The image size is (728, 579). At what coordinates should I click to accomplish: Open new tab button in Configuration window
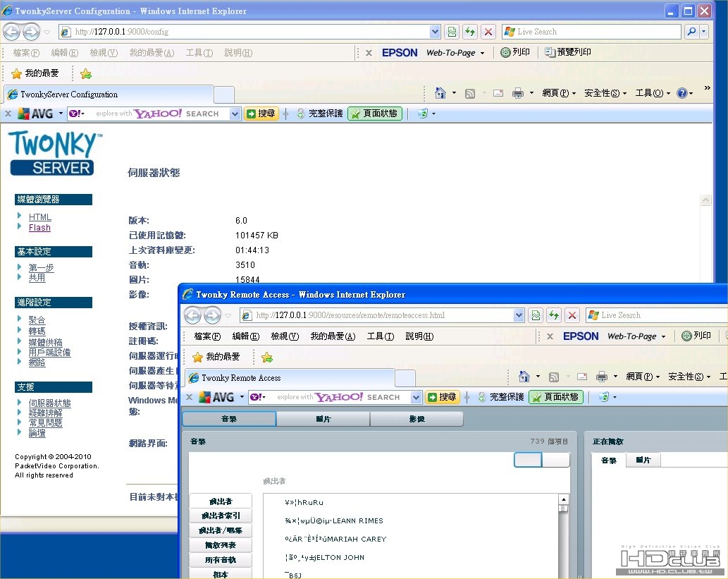[x=224, y=95]
